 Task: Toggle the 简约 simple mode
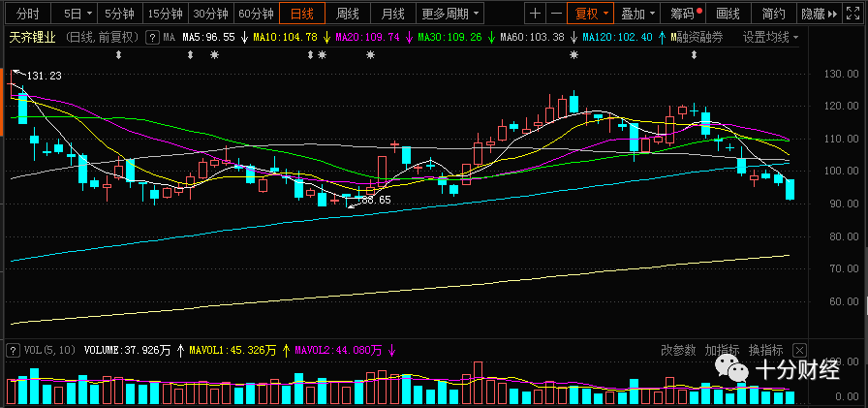coord(773,14)
